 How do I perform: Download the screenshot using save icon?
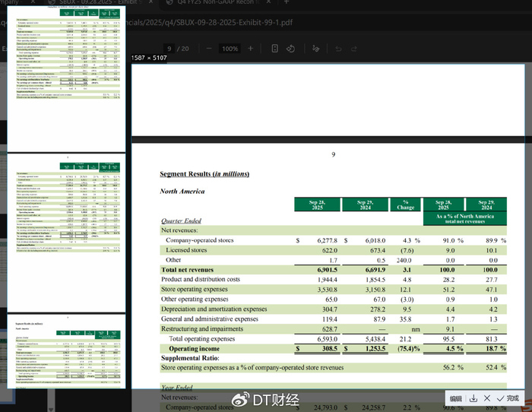click(x=473, y=398)
